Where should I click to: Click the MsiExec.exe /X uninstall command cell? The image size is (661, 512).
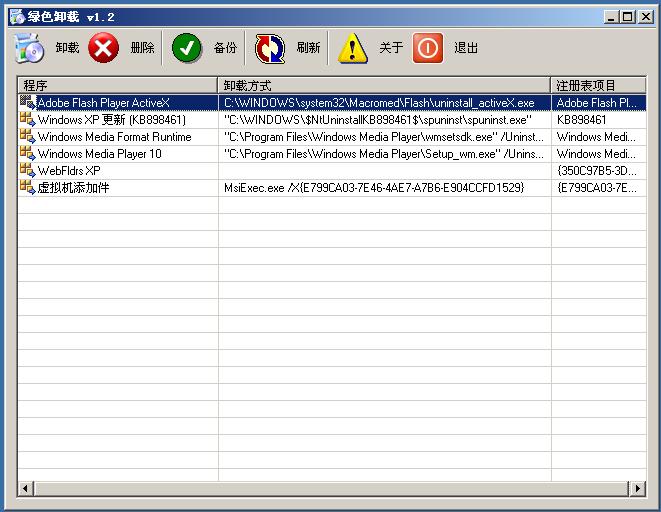click(x=384, y=188)
